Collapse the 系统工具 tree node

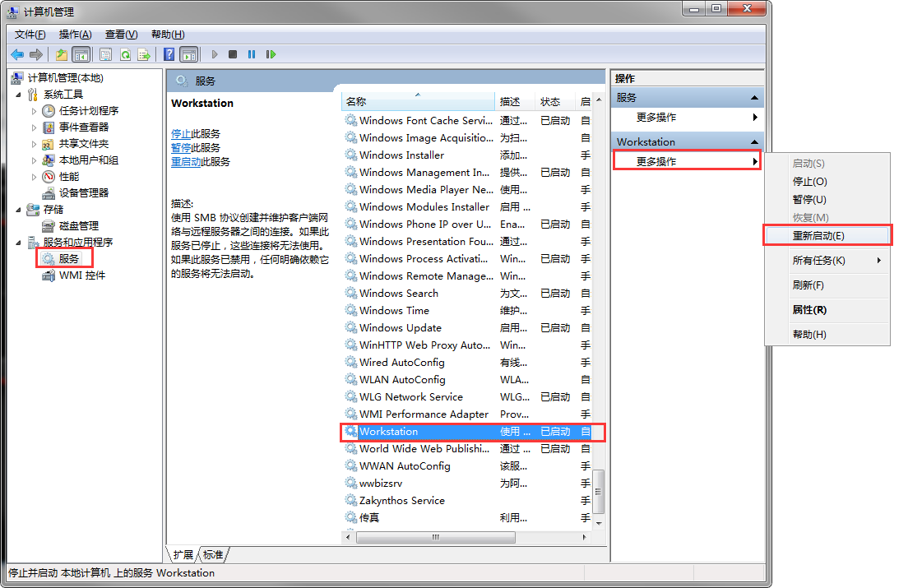tap(19, 95)
